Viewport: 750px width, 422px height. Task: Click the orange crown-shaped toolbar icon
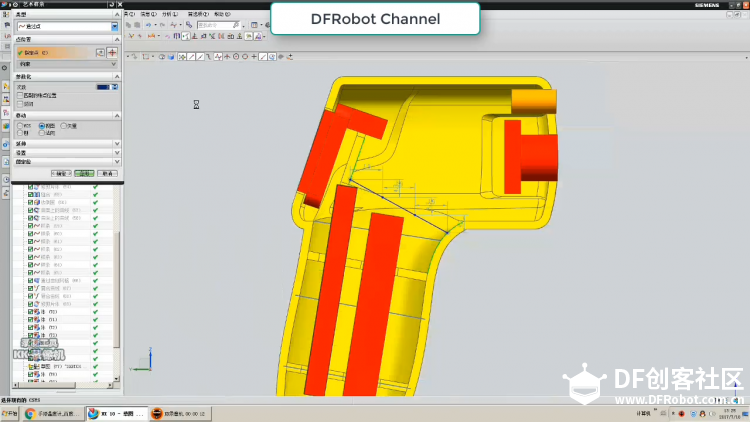tap(152, 36)
